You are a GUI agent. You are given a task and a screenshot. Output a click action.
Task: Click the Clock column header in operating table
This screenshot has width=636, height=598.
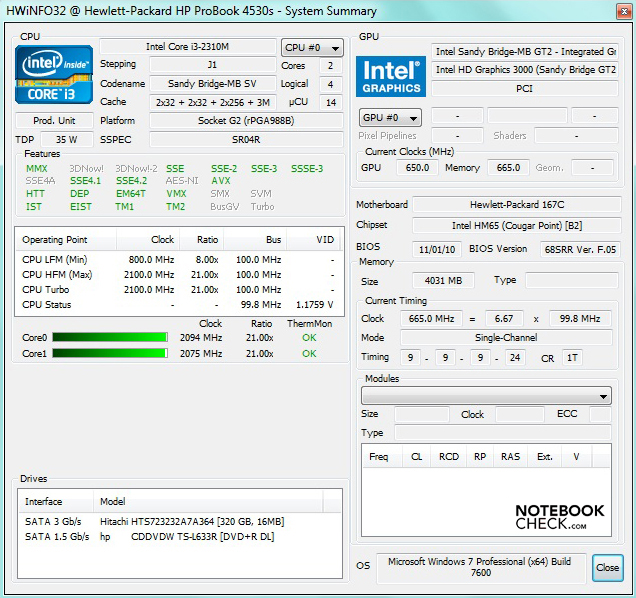coord(148,239)
